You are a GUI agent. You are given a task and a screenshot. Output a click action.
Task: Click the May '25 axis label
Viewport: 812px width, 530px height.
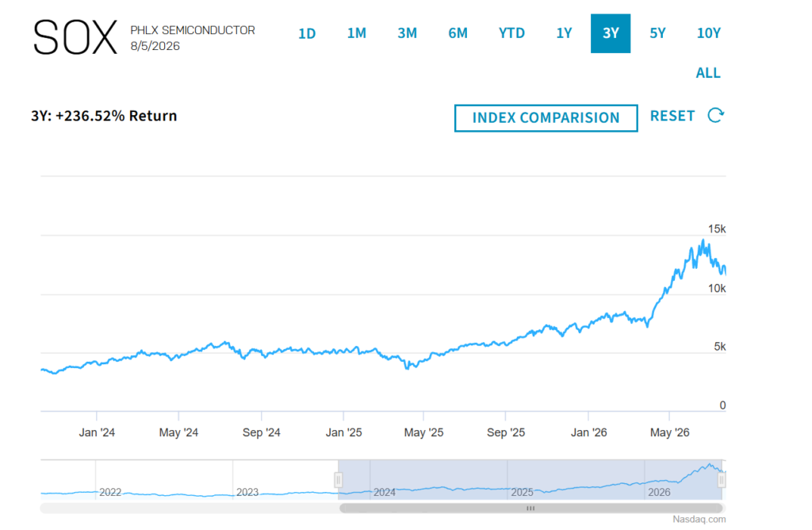pyautogui.click(x=423, y=432)
